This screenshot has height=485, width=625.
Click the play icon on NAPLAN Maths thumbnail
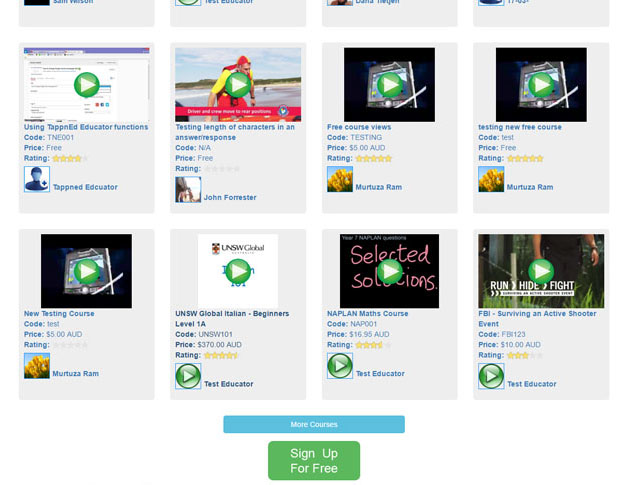pos(389,271)
